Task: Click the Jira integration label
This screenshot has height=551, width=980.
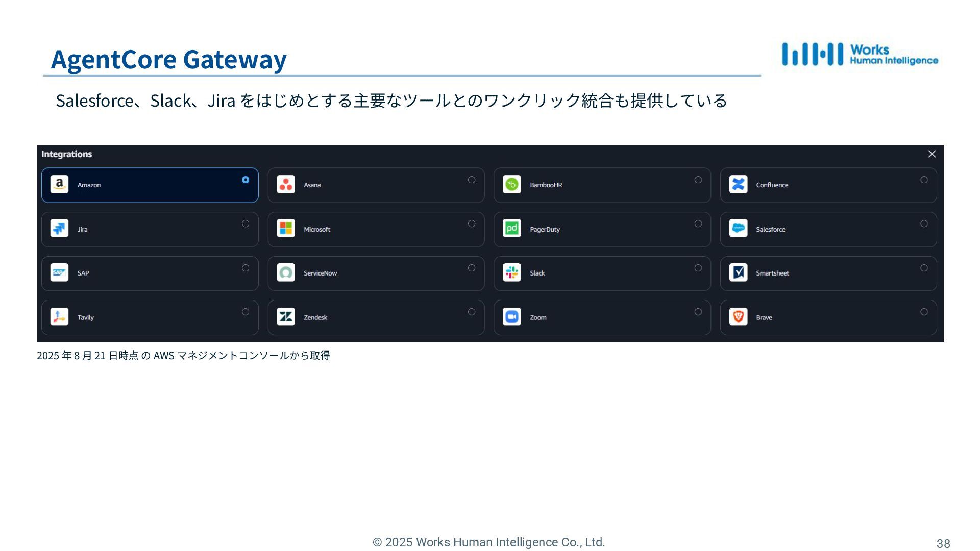Action: 82,230
